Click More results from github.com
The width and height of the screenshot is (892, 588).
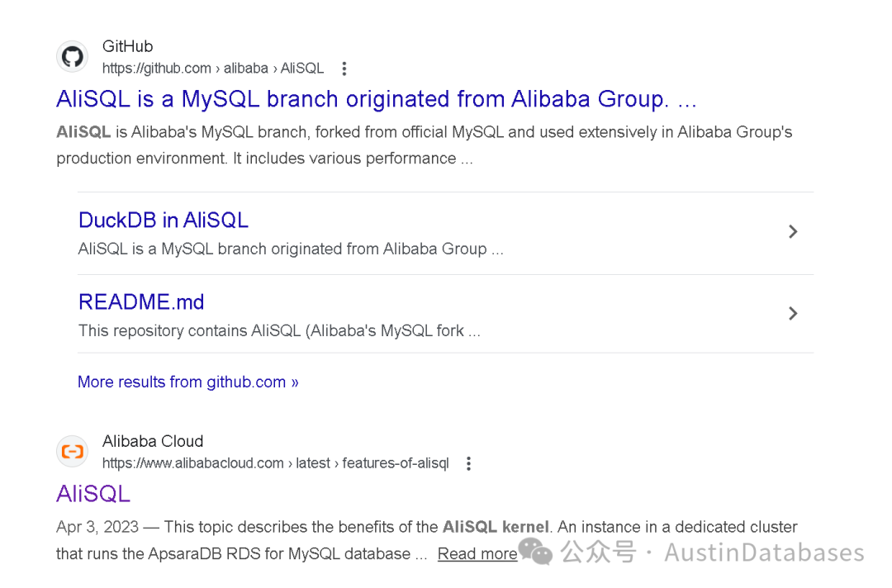[x=188, y=382]
